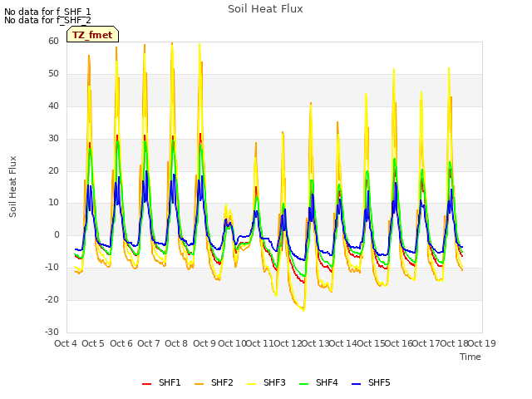Click the 'No data for f_SHF_2' message

(47, 20)
